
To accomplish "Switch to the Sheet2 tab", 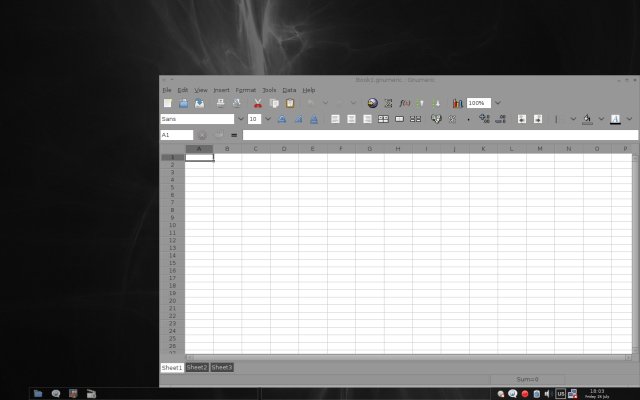I will [197, 367].
